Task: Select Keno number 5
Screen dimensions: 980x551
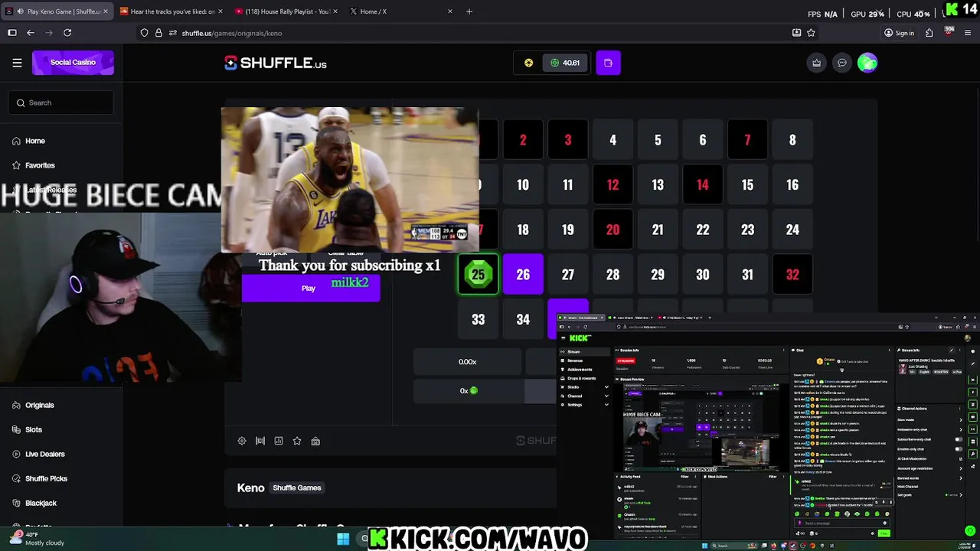Action: [x=658, y=140]
